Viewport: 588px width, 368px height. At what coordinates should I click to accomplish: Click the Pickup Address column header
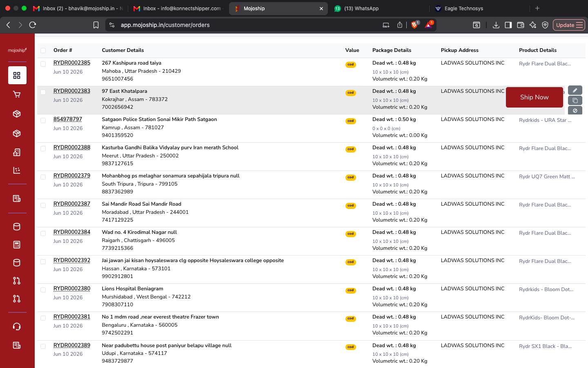tap(459, 50)
